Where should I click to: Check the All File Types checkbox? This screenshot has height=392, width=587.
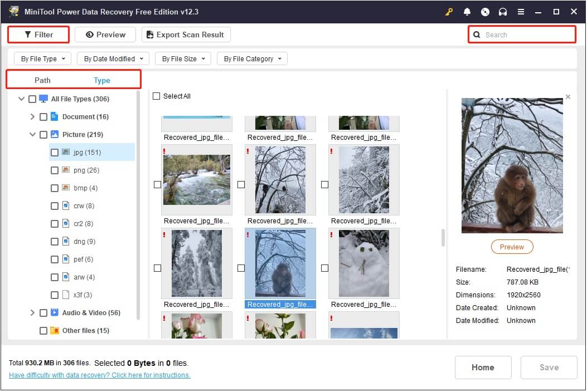[x=32, y=99]
